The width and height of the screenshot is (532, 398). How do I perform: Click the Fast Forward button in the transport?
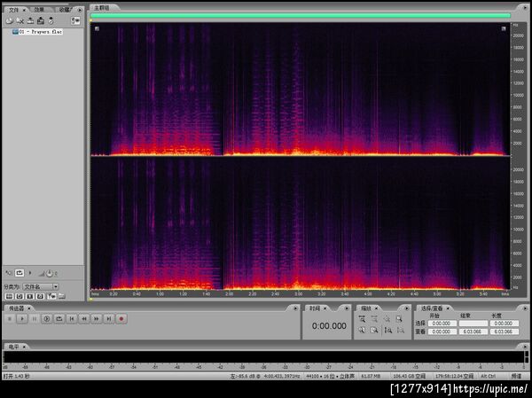[x=97, y=319]
